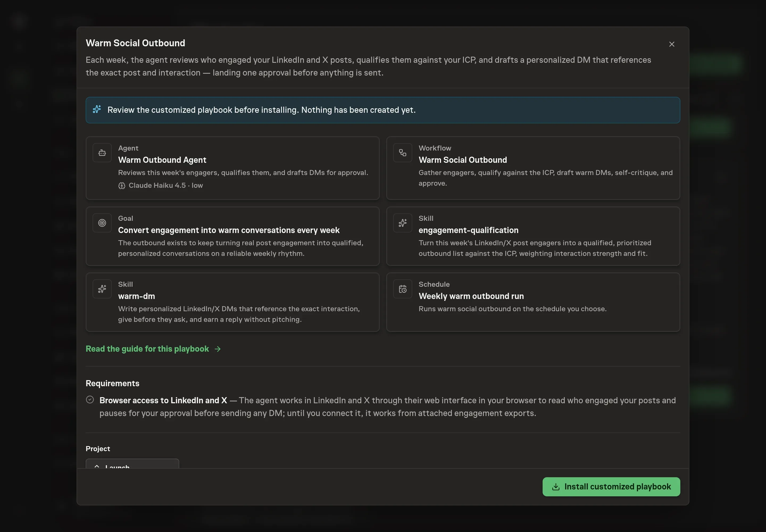Click the workflow nodes icon on the Workflow card
Image resolution: width=766 pixels, height=532 pixels.
click(x=402, y=153)
